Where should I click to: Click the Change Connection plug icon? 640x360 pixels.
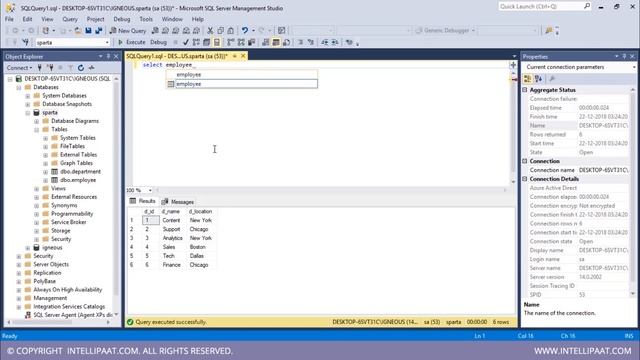(25, 42)
